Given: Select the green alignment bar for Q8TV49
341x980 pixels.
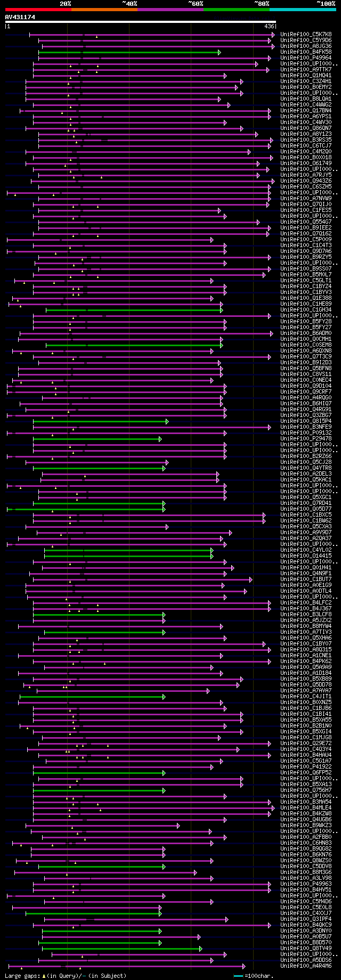Looking at the screenshot, I should tap(122, 949).
